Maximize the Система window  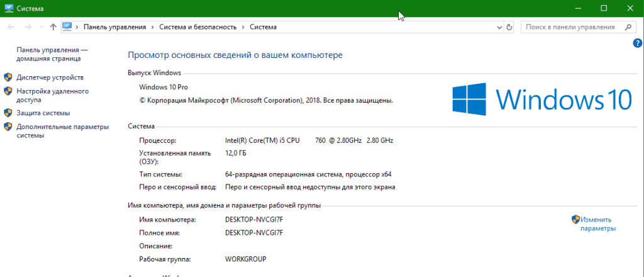point(604,8)
